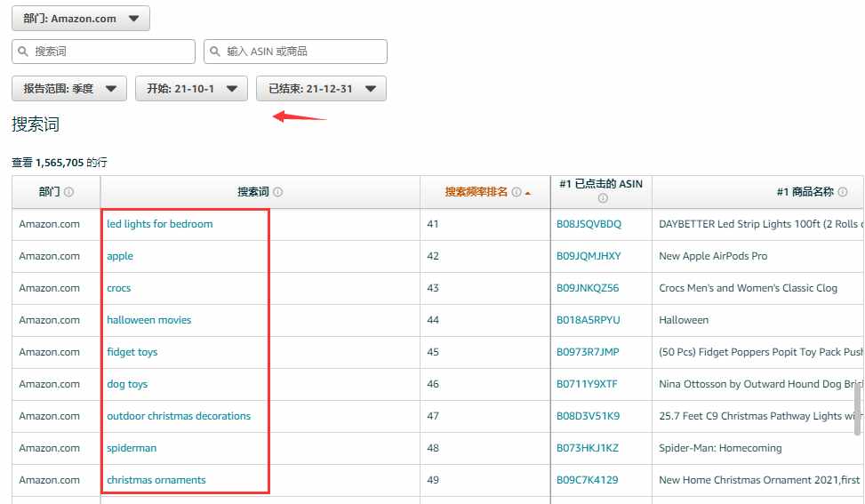Focus the 搜索词 search input field

[x=103, y=52]
